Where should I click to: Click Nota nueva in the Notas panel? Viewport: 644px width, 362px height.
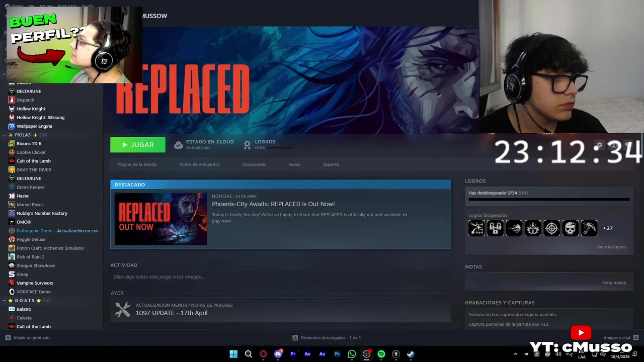click(x=614, y=283)
